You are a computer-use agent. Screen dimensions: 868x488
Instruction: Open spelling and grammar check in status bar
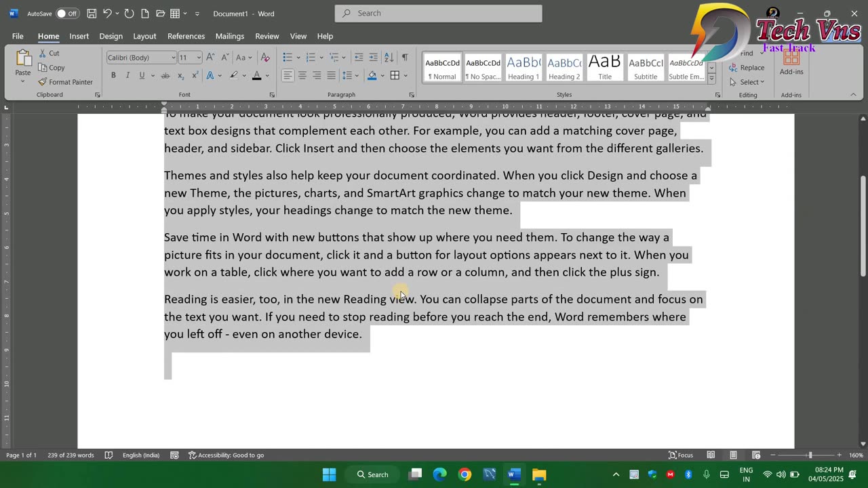click(108, 455)
